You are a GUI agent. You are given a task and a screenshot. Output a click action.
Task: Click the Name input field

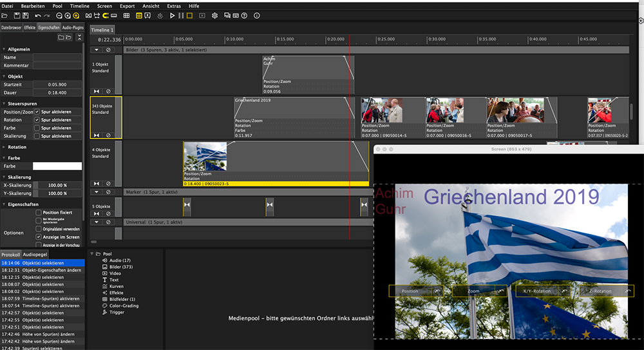(x=57, y=57)
